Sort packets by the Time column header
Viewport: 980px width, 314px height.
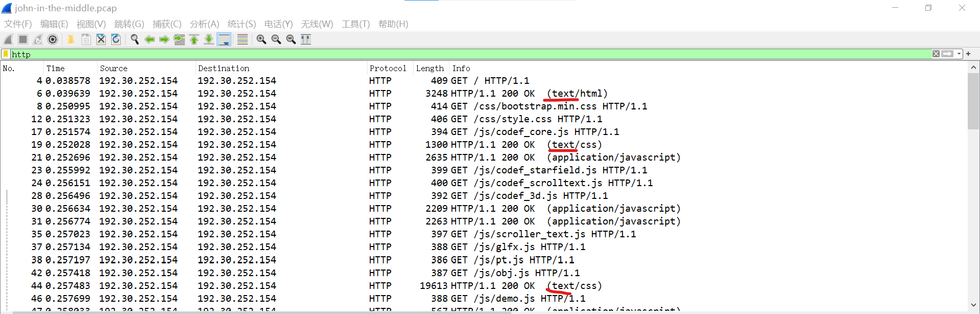tap(70, 68)
